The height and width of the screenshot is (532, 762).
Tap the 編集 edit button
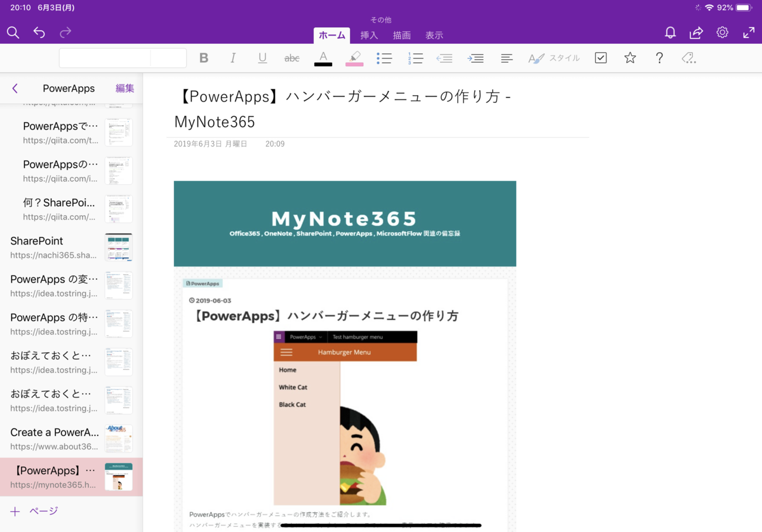pyautogui.click(x=124, y=88)
